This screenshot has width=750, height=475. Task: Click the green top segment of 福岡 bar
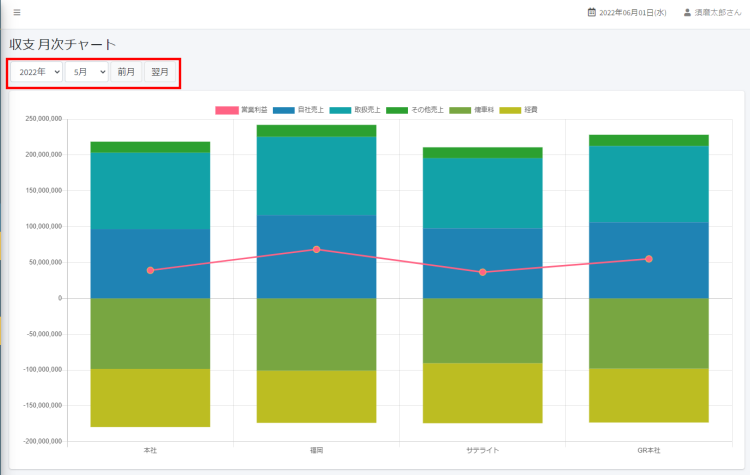pos(316,130)
